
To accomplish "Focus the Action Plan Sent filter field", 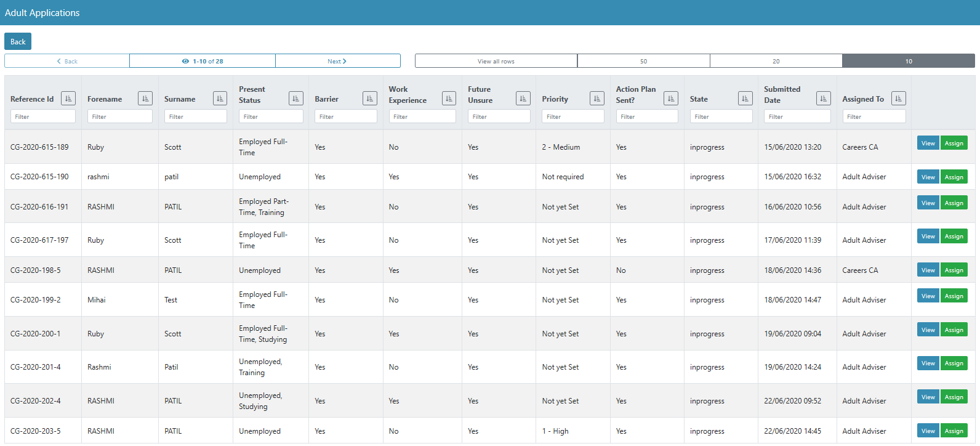I will [647, 116].
